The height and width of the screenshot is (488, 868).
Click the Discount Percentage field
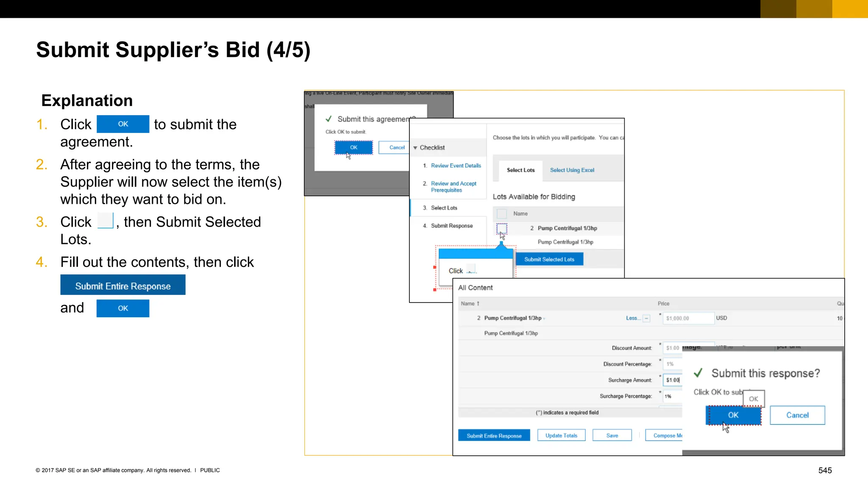pyautogui.click(x=673, y=364)
